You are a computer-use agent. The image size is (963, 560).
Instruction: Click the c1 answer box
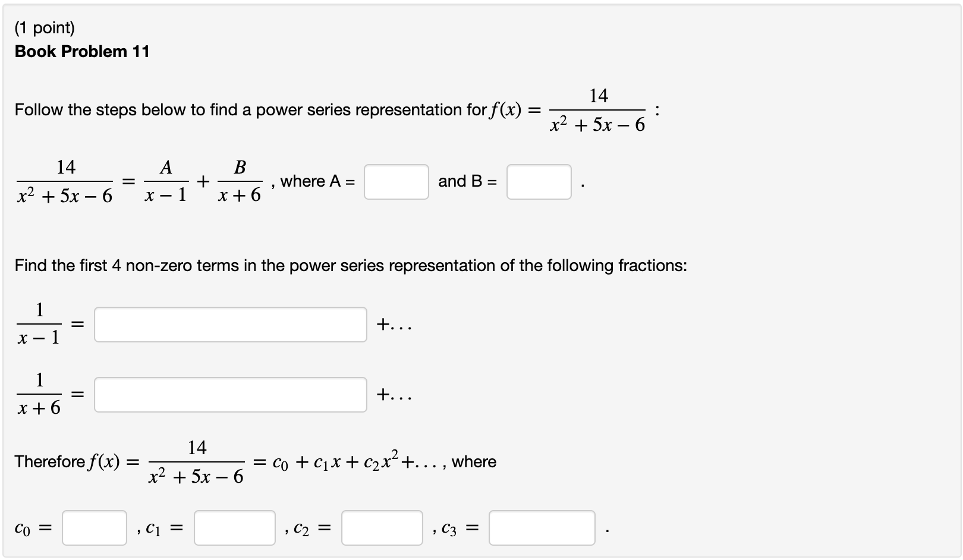[233, 526]
